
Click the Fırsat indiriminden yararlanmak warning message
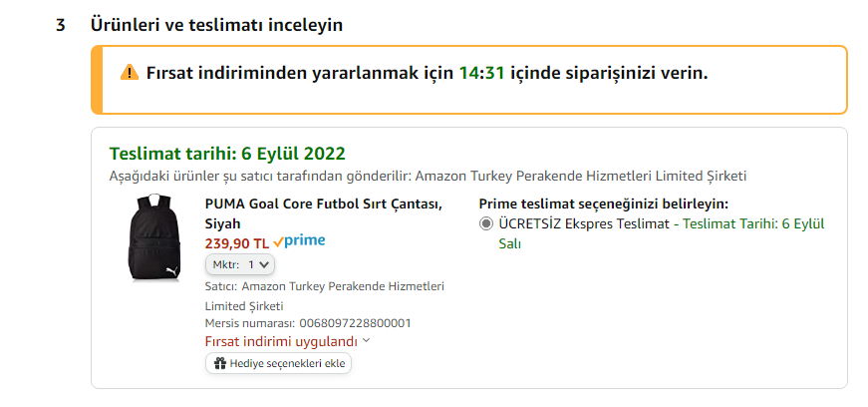tap(427, 73)
